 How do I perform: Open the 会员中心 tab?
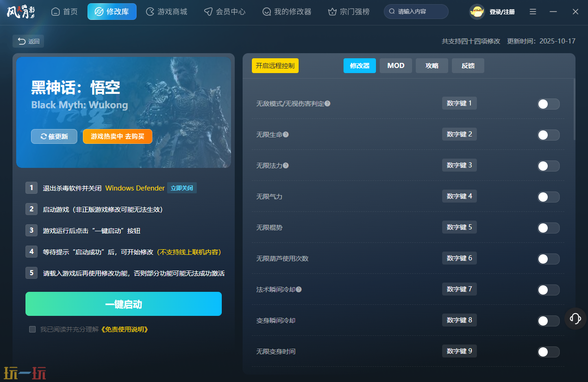click(x=225, y=12)
